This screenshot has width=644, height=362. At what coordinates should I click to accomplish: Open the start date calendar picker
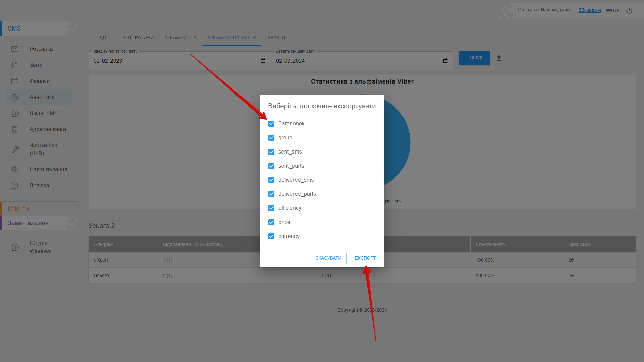[263, 61]
